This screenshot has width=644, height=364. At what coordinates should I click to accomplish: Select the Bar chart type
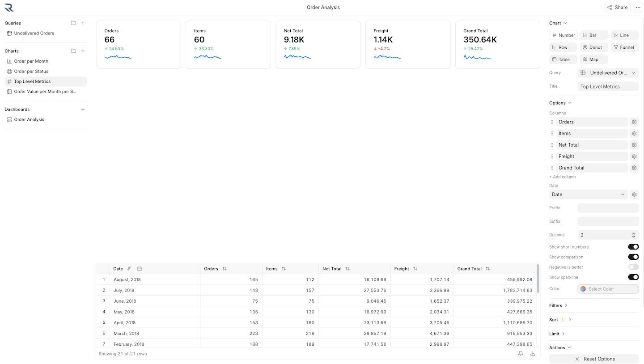click(593, 35)
